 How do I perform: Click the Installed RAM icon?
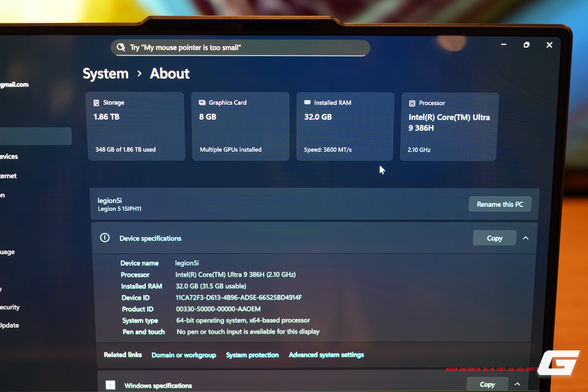point(307,103)
